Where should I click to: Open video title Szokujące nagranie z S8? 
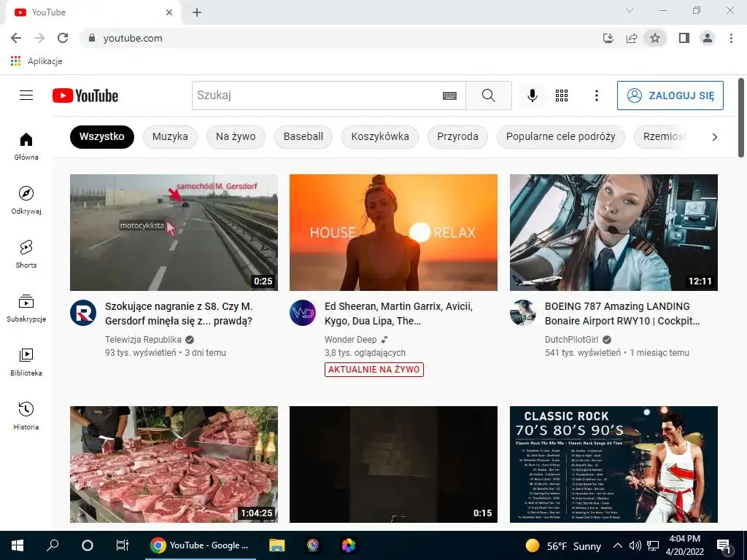point(179,314)
